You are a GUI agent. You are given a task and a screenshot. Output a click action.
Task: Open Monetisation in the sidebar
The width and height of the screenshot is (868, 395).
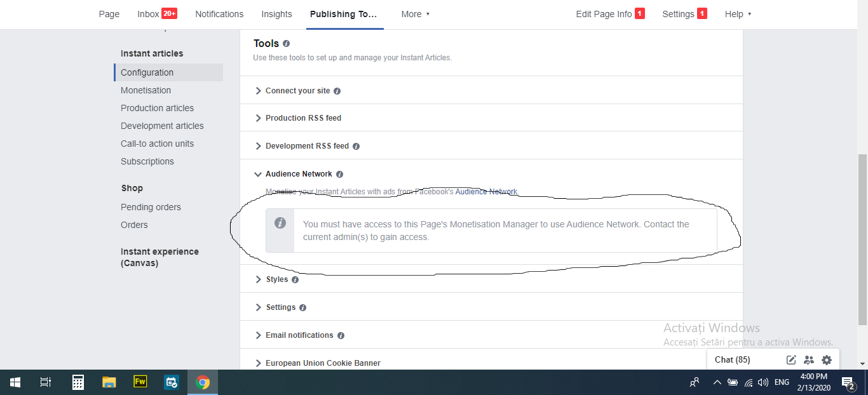coord(146,90)
